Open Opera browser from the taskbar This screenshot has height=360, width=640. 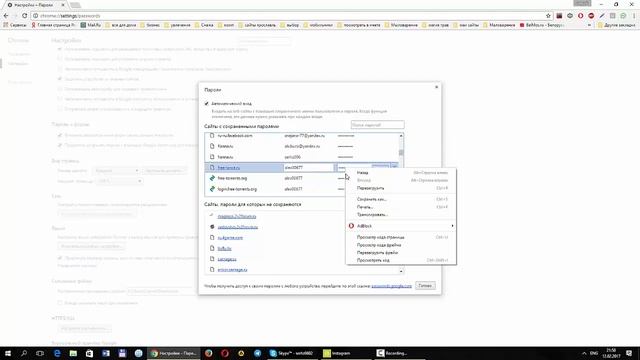click(x=225, y=353)
